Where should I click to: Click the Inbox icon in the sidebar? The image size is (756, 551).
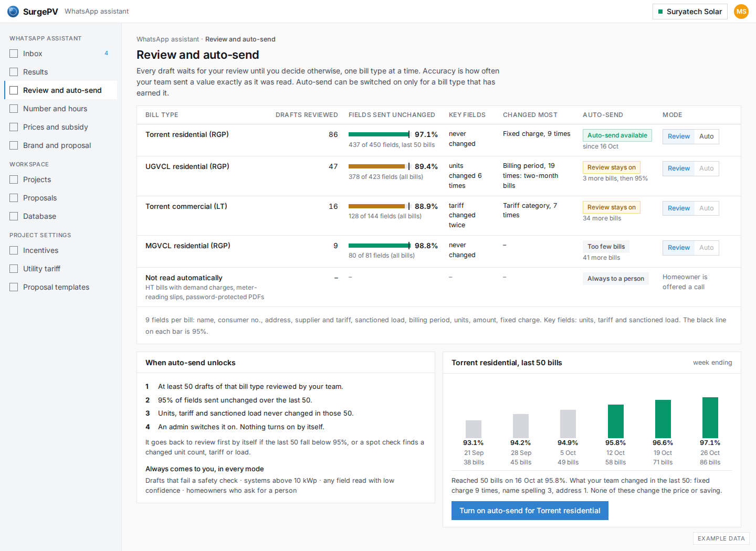pyautogui.click(x=14, y=54)
